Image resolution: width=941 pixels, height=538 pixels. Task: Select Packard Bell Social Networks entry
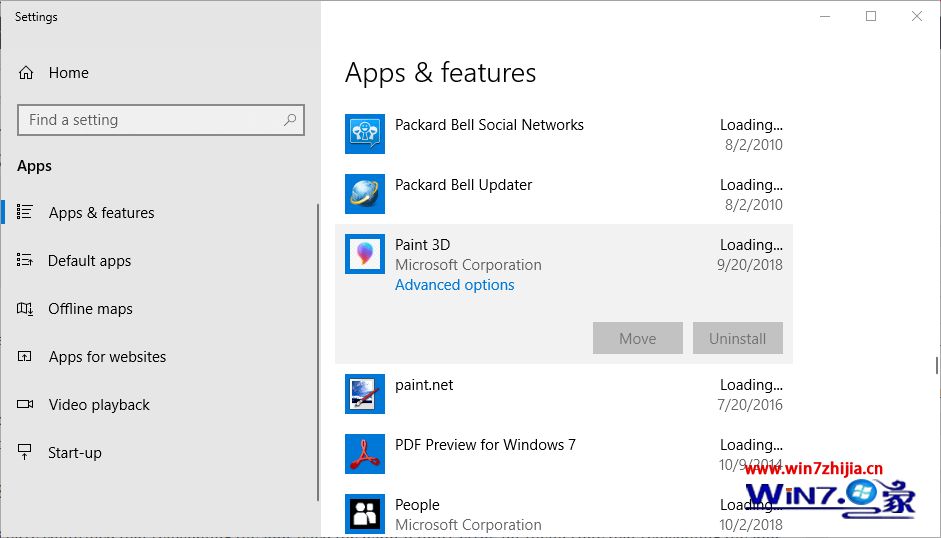pos(564,134)
